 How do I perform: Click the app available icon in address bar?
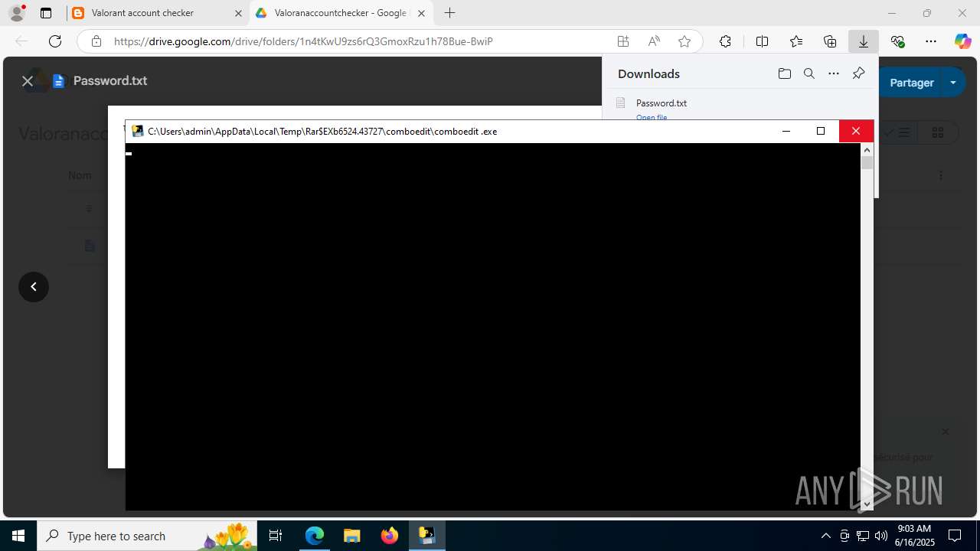(623, 41)
